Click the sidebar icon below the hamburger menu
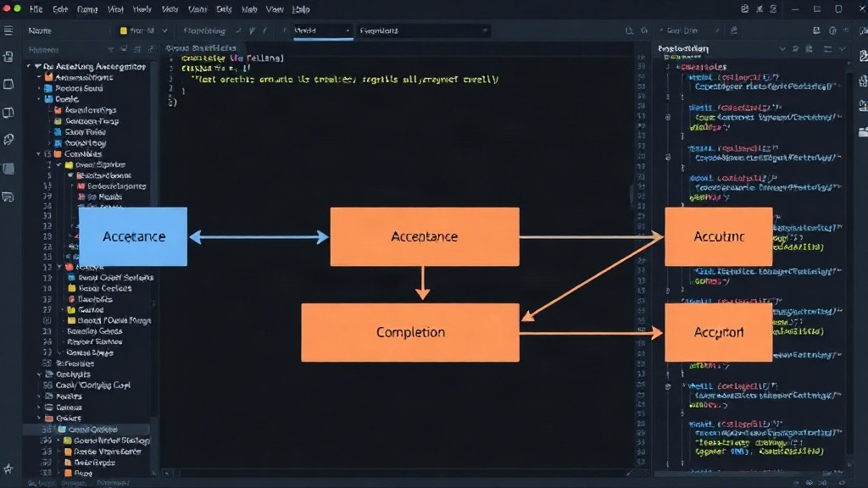 pos(8,57)
